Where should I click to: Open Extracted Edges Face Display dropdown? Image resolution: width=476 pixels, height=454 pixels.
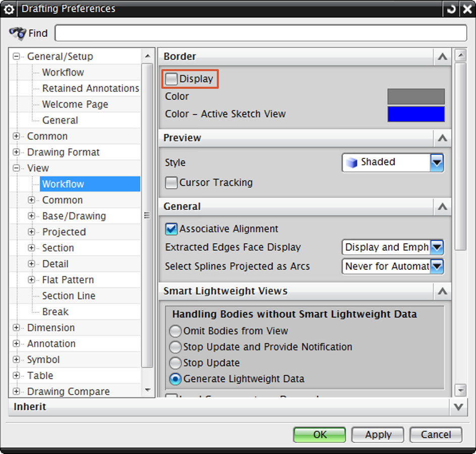(437, 247)
